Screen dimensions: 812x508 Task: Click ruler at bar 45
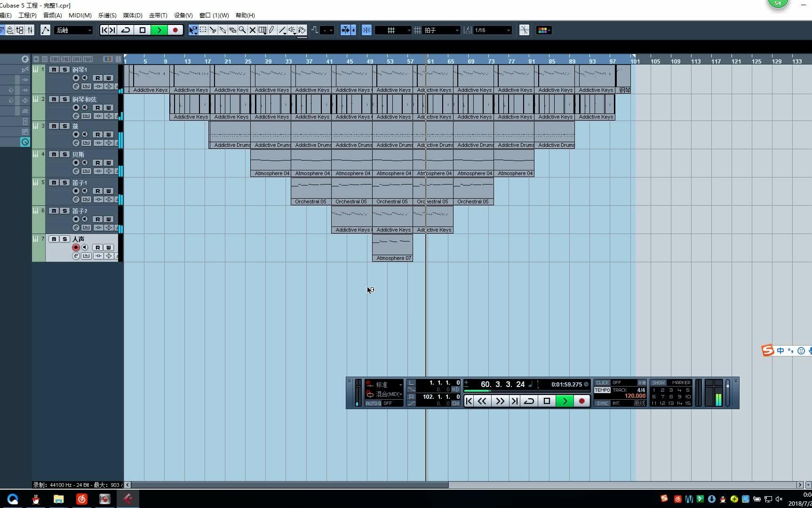coord(350,61)
